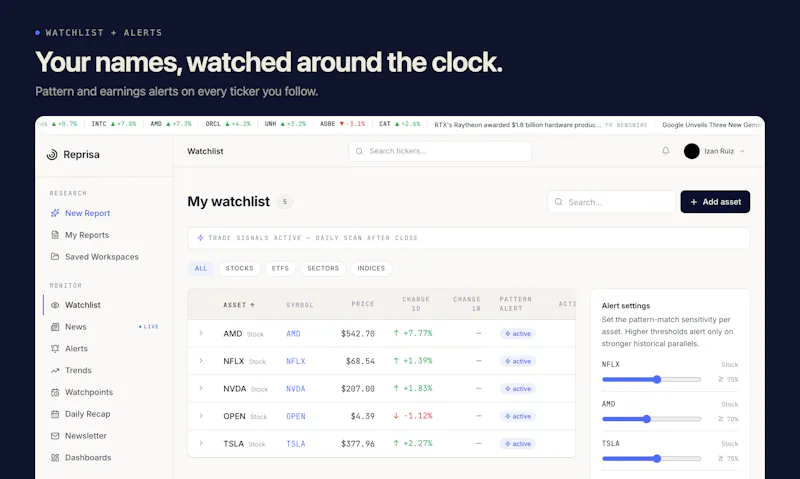This screenshot has height=479, width=800.
Task: Click the red down arrow in OPEN row
Action: [x=396, y=416]
